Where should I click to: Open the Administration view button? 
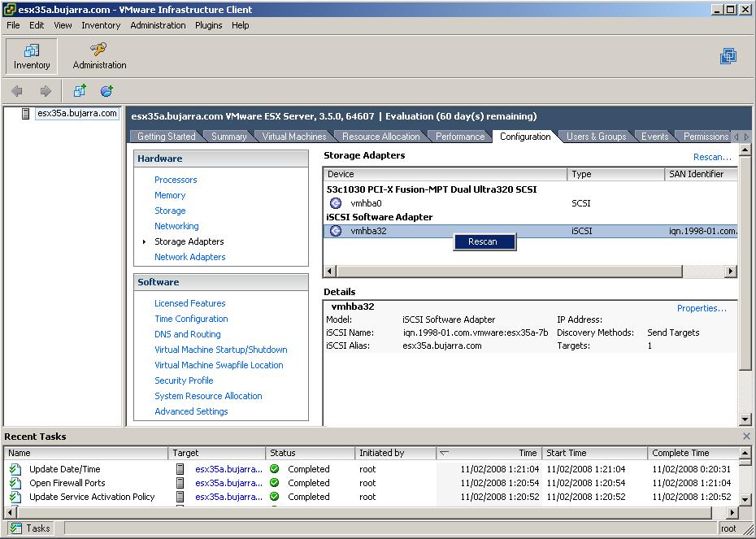pos(99,56)
